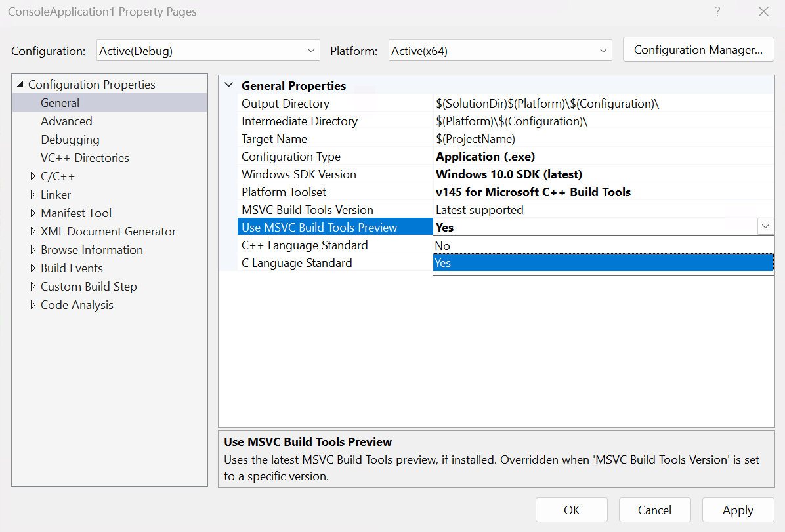The height and width of the screenshot is (532, 785).
Task: Select the Build Events tree label
Action: click(x=72, y=268)
